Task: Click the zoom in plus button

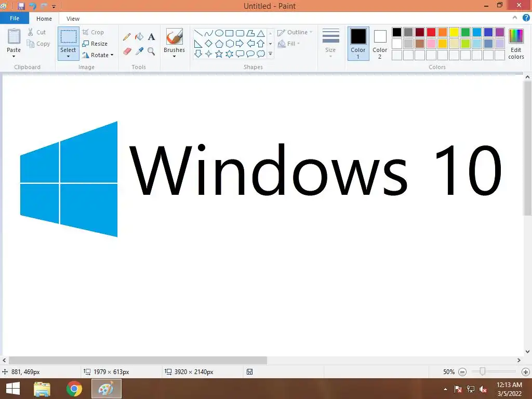Action: click(526, 372)
